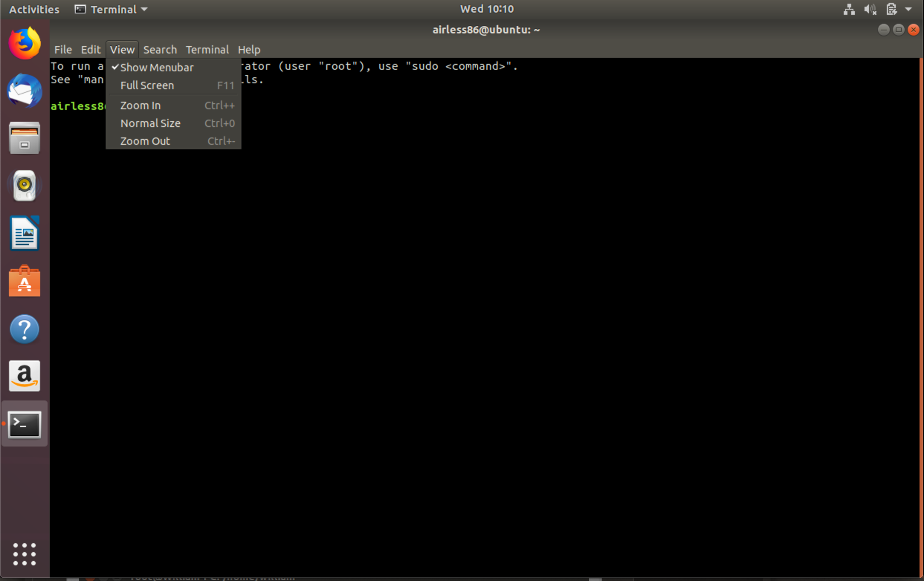Image resolution: width=924 pixels, height=581 pixels.
Task: Uncheck Show Menubar option
Action: (156, 68)
